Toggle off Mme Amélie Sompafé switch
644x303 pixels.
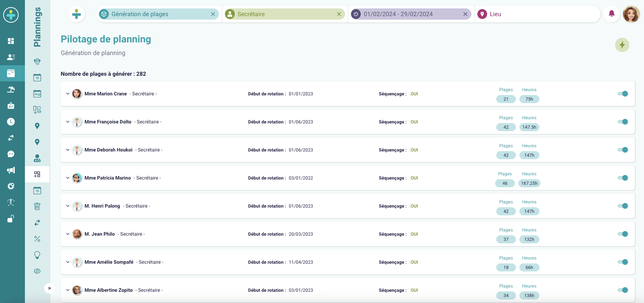[x=623, y=262]
